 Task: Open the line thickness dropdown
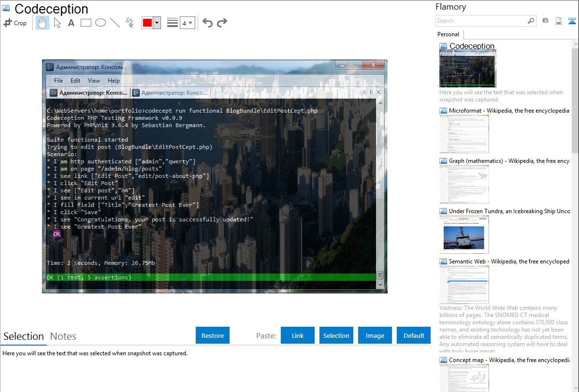click(x=187, y=23)
